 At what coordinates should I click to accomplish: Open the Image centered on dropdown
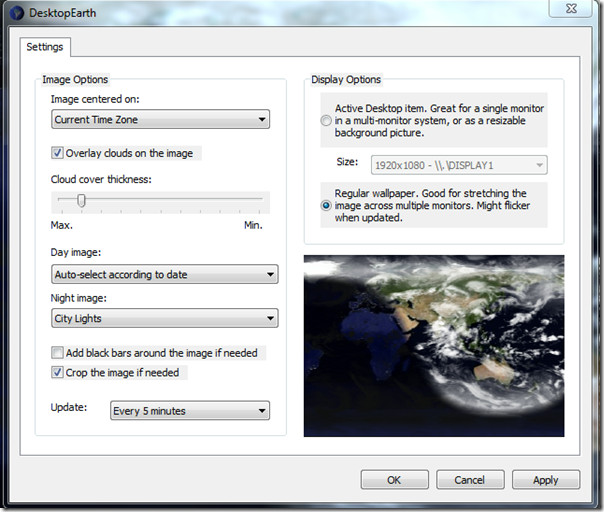click(x=160, y=119)
